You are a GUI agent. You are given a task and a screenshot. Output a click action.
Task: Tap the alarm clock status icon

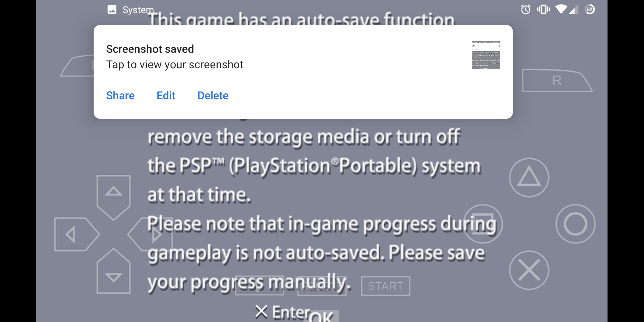[525, 10]
